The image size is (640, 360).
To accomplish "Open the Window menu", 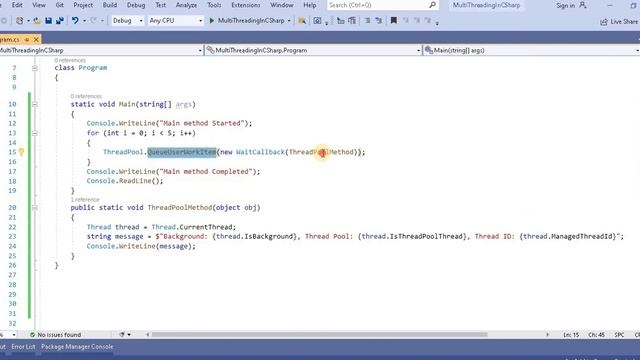I will pos(282,5).
